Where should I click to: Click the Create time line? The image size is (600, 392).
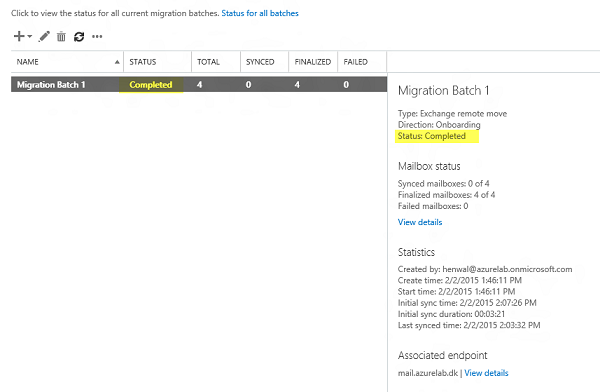[460, 280]
